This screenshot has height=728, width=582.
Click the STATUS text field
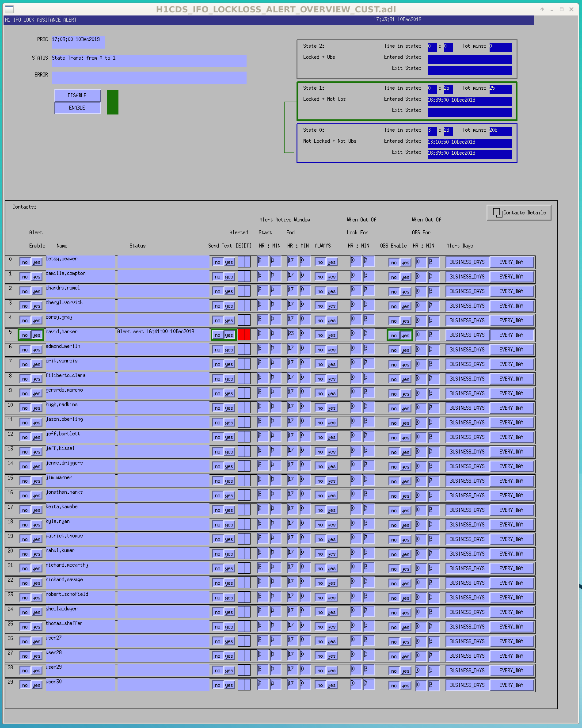(149, 61)
